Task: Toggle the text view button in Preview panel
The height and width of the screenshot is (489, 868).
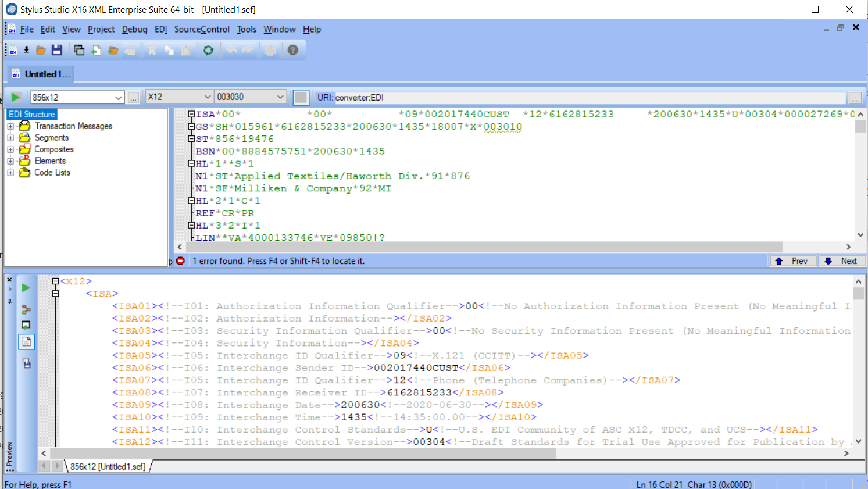Action: pyautogui.click(x=26, y=342)
